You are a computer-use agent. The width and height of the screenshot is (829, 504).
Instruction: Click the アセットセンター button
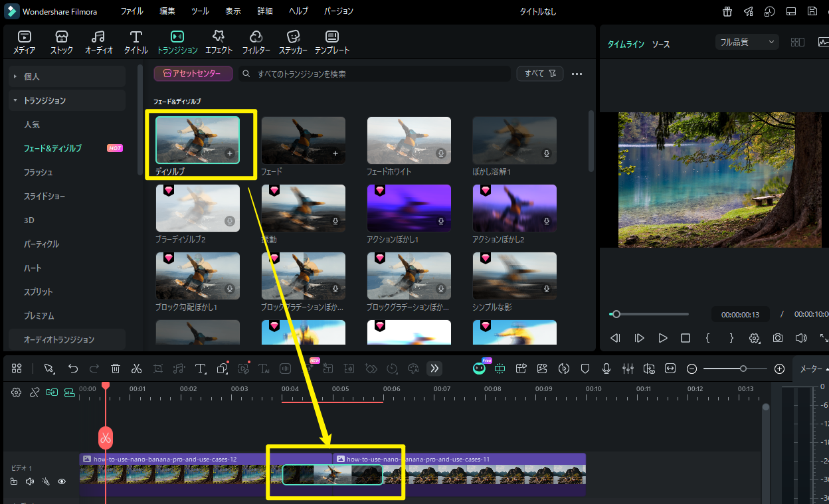(x=193, y=74)
